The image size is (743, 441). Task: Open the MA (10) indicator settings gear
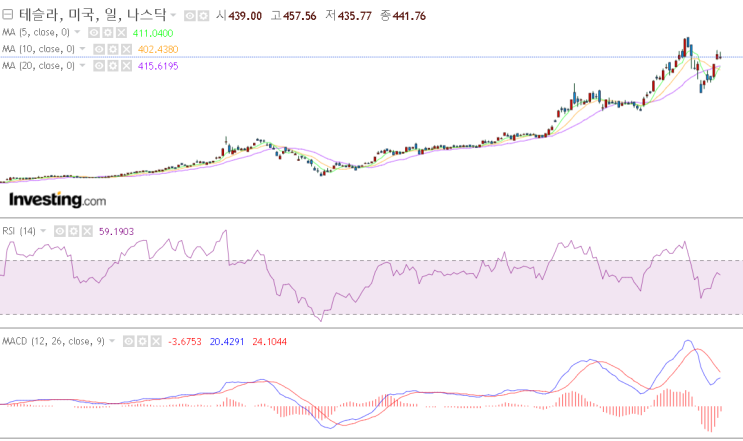coord(112,49)
